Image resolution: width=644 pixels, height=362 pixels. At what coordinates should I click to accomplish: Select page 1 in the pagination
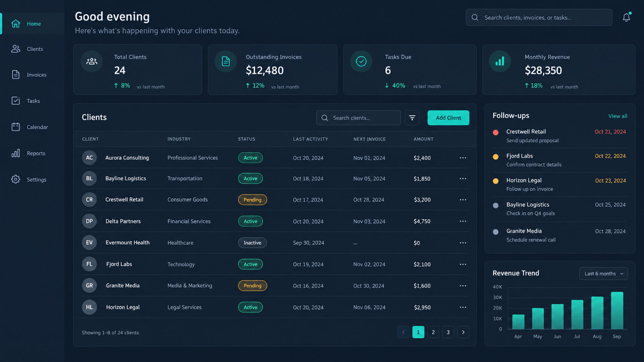418,332
